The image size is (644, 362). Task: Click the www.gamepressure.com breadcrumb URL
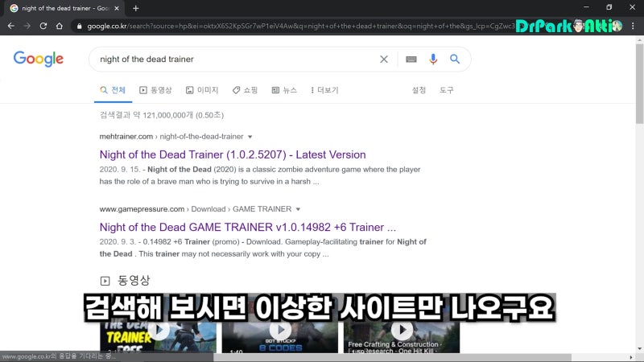click(195, 209)
